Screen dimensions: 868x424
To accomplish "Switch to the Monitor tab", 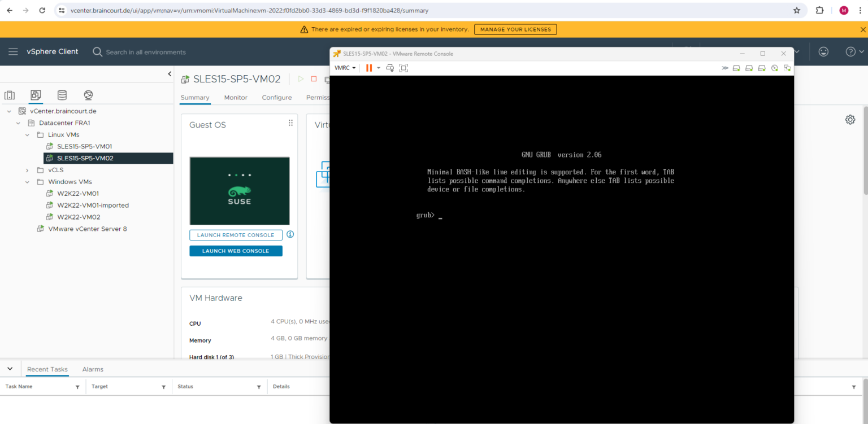I will (x=236, y=97).
